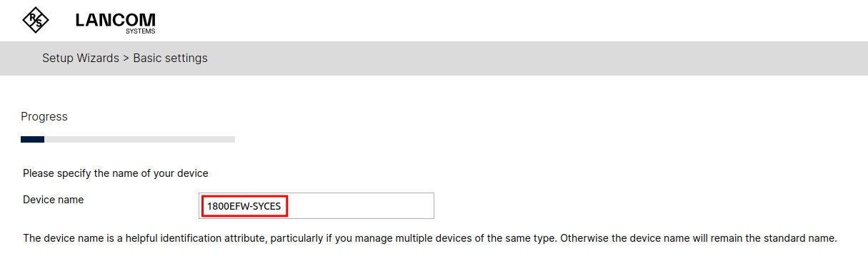The height and width of the screenshot is (271, 868).
Task: Click the '1800EFW' part of device name
Action: click(227, 206)
